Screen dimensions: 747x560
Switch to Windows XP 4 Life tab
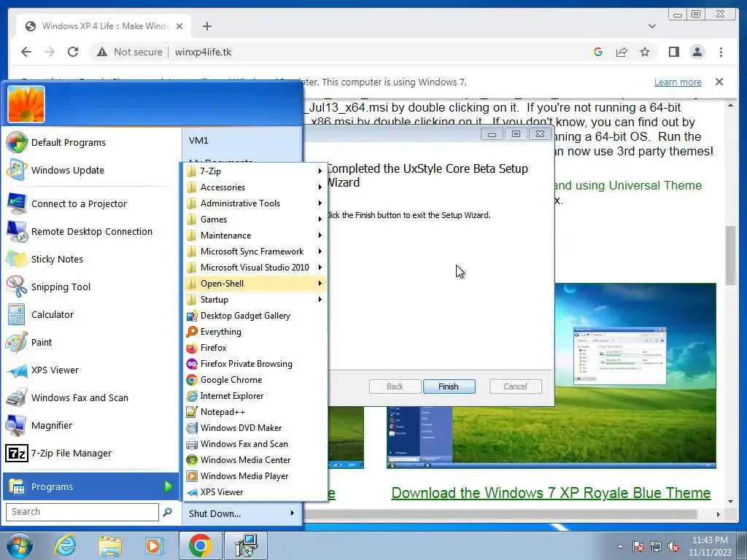pyautogui.click(x=104, y=26)
